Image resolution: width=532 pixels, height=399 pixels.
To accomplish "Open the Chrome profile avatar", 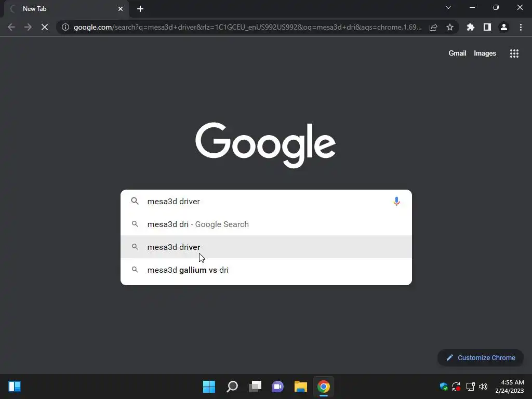I will tap(504, 27).
